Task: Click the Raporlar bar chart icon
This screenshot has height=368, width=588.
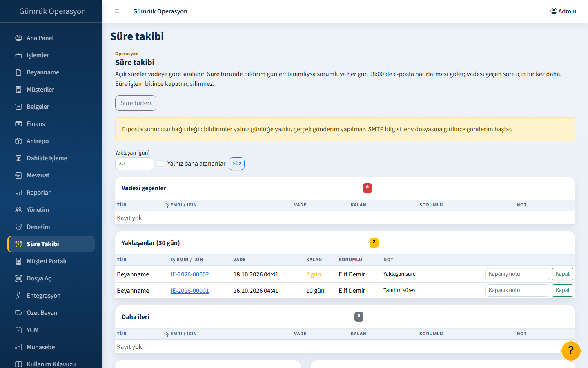Action: [x=18, y=193]
